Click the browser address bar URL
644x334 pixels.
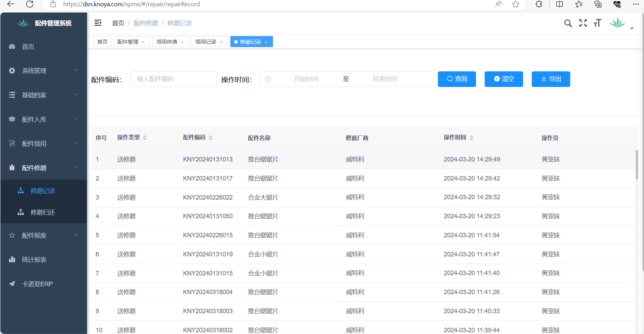click(x=131, y=4)
